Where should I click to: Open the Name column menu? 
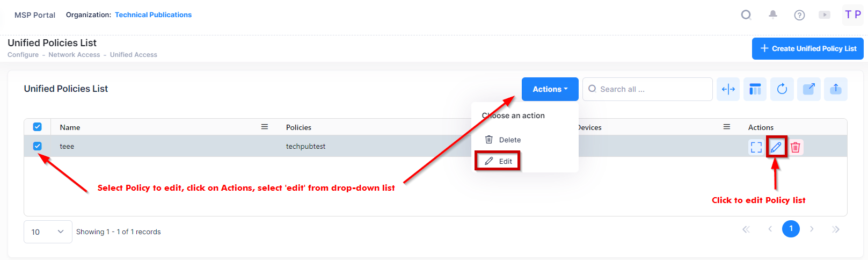[x=264, y=127]
